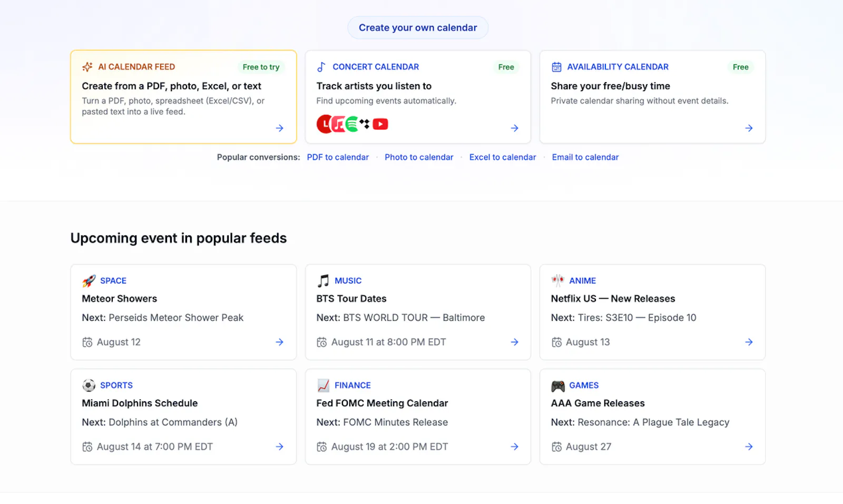The width and height of the screenshot is (843, 504).
Task: Select the GAMES category label
Action: [x=584, y=386]
